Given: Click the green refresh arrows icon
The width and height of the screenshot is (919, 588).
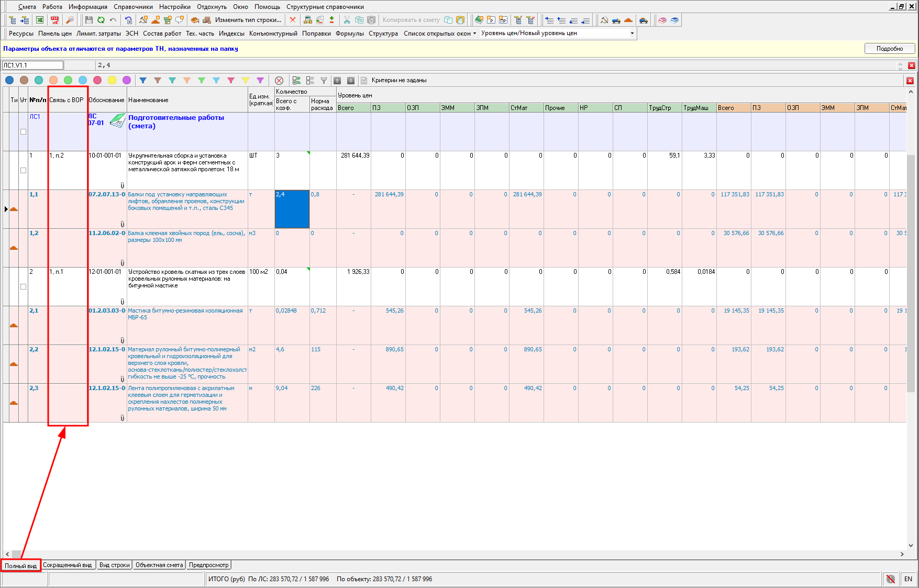Looking at the screenshot, I should [101, 20].
